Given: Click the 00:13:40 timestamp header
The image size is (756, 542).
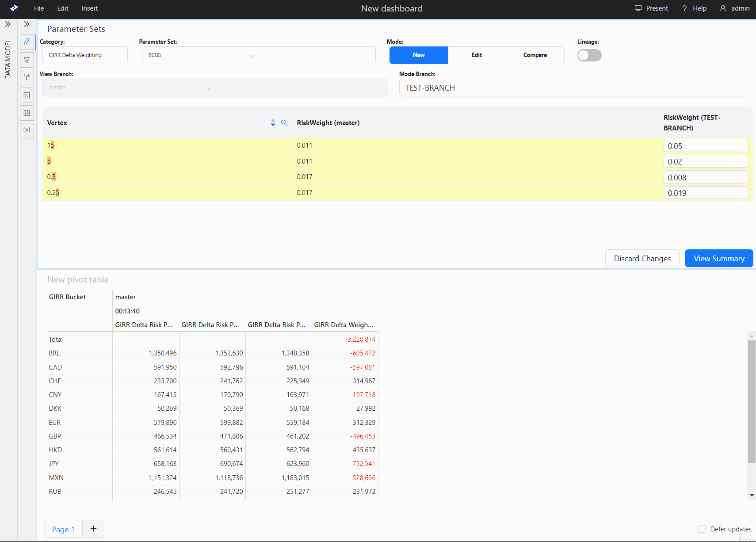Looking at the screenshot, I should coord(127,311).
